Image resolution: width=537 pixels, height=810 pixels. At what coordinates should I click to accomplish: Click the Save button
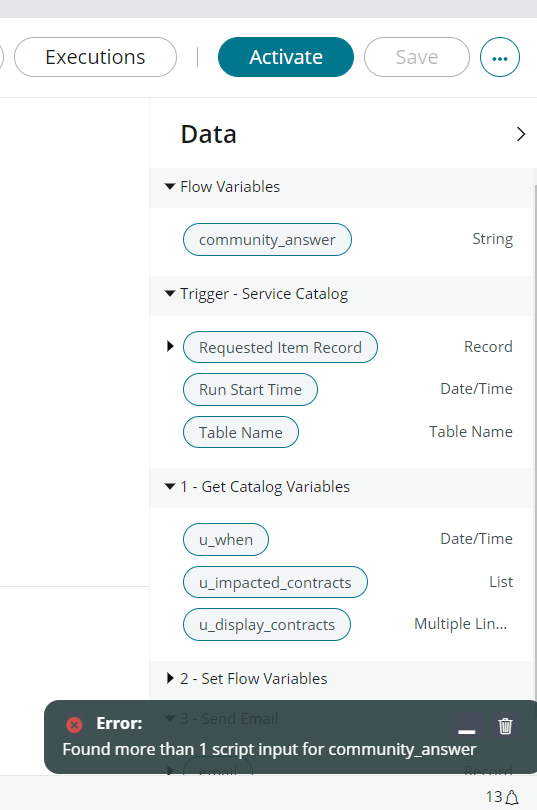417,57
